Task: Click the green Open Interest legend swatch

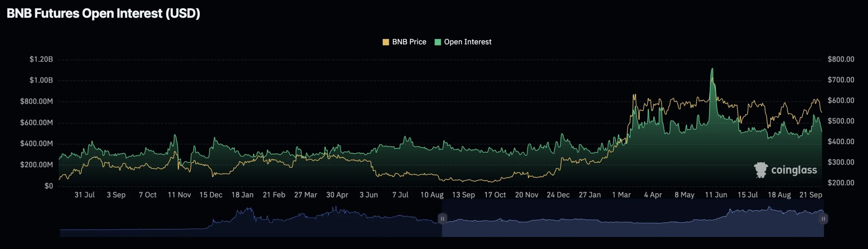Action: point(438,42)
